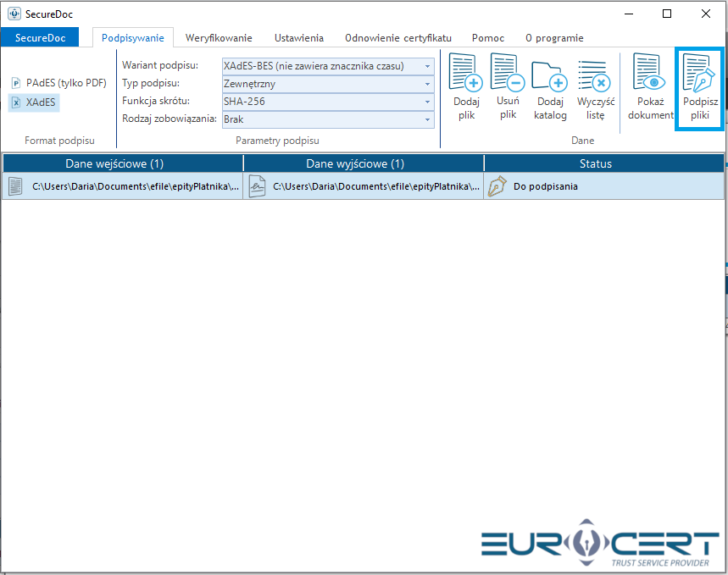
Task: Expand the Rodzaj zobowiązania dropdown
Action: click(x=328, y=119)
